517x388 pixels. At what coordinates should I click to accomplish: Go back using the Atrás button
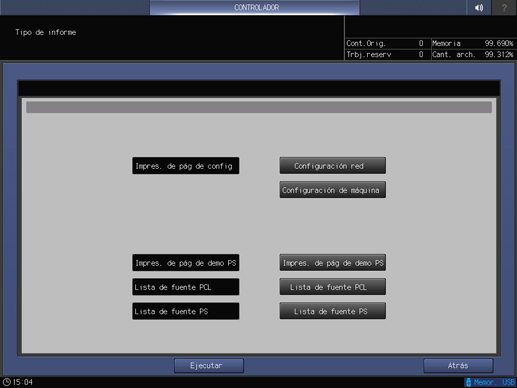point(458,366)
